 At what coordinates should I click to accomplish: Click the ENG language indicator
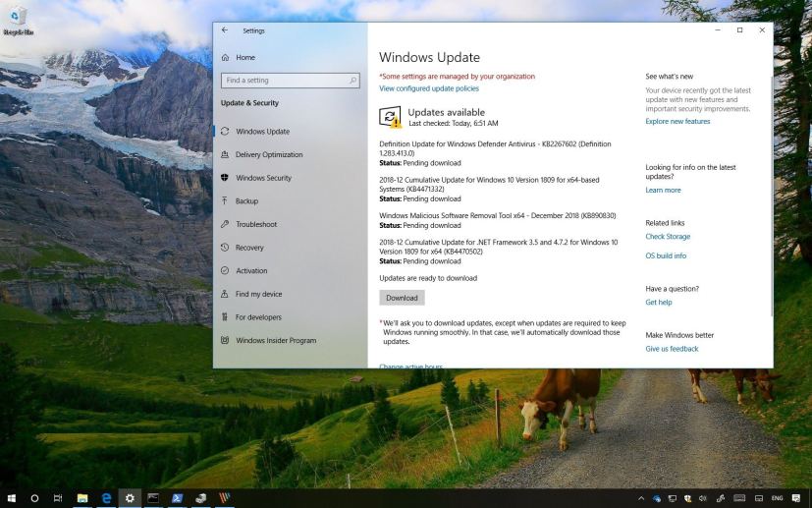(777, 499)
